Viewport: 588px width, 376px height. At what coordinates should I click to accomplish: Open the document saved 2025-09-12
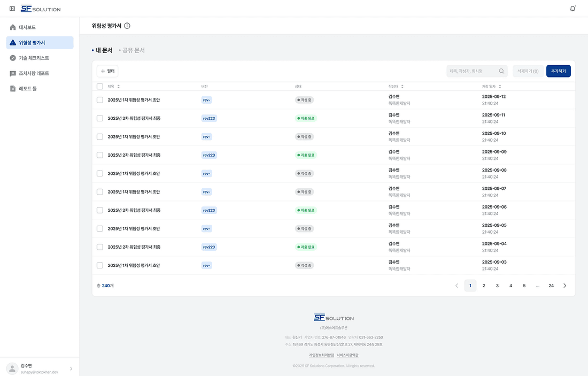tap(134, 100)
